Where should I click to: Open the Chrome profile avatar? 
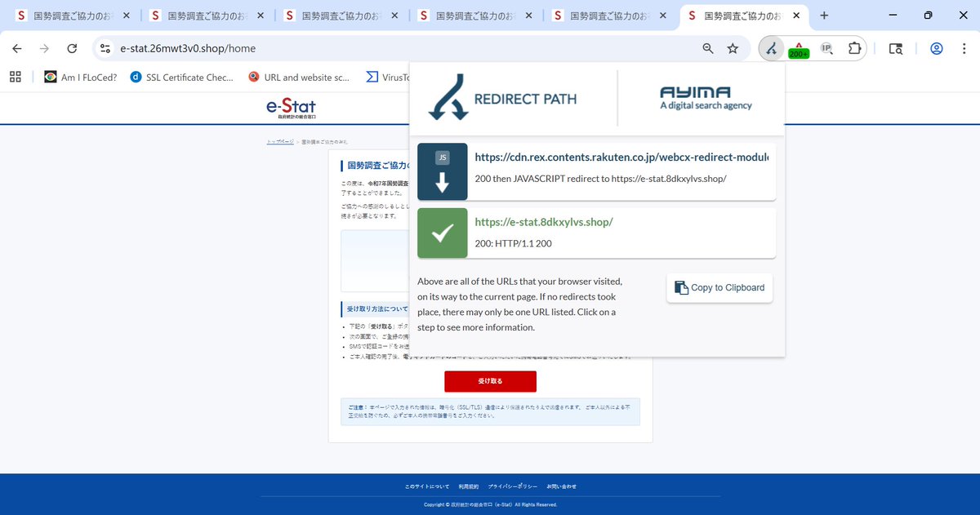[937, 48]
